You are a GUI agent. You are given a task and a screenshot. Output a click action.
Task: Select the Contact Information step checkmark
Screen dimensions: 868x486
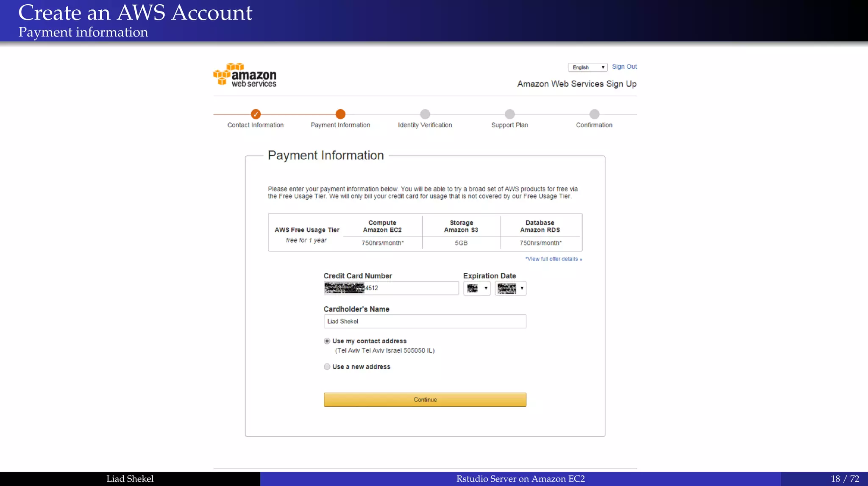click(256, 114)
